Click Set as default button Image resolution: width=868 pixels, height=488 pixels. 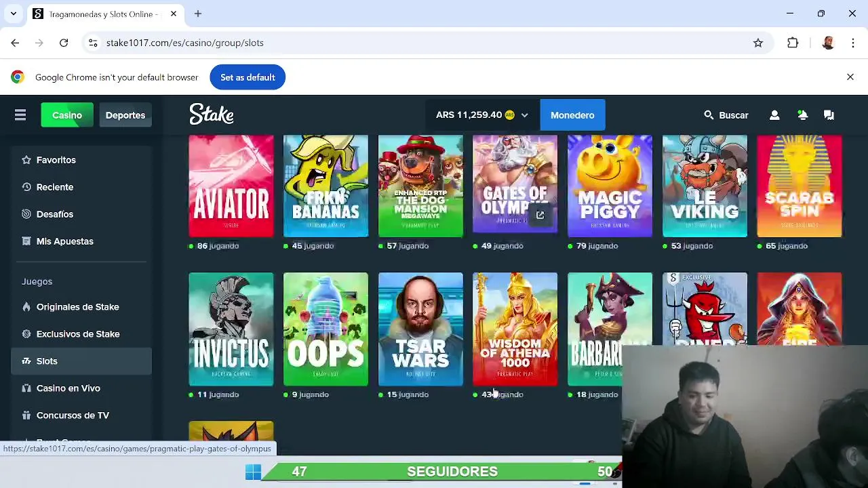[x=248, y=77]
